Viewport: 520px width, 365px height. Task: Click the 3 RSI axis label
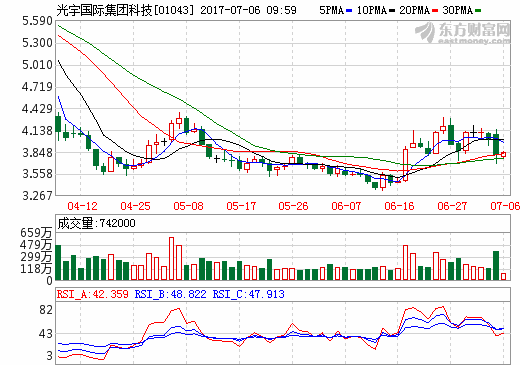[49, 356]
